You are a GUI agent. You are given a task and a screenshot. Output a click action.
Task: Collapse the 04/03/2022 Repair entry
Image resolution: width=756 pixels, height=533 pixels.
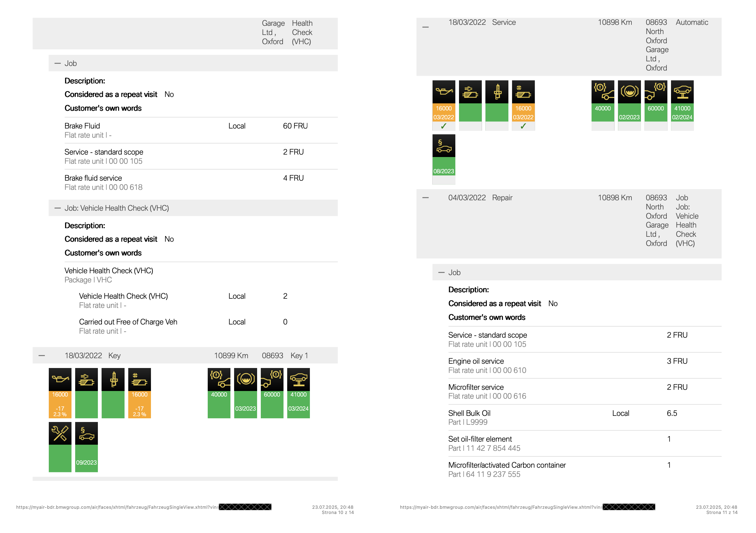426,198
